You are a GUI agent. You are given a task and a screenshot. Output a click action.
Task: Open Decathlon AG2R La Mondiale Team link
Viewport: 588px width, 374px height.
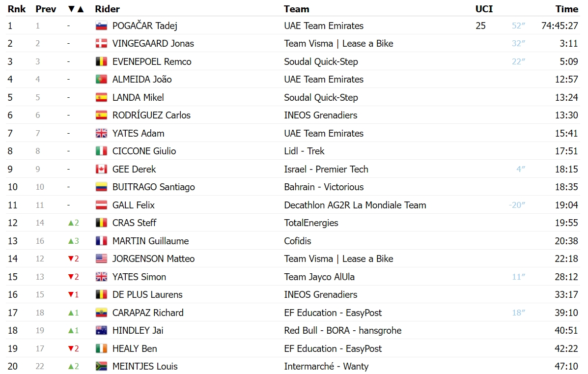[x=355, y=205]
